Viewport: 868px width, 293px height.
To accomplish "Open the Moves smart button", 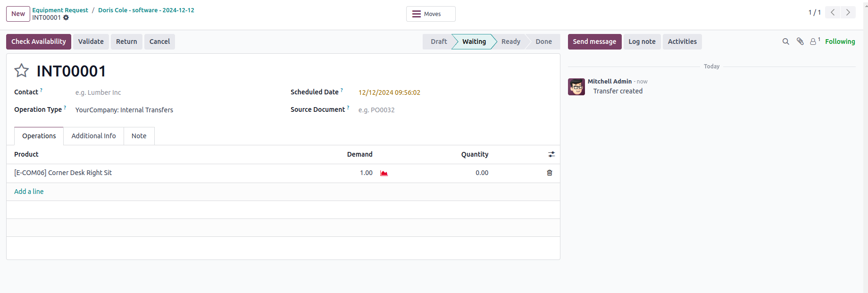I will (x=430, y=14).
